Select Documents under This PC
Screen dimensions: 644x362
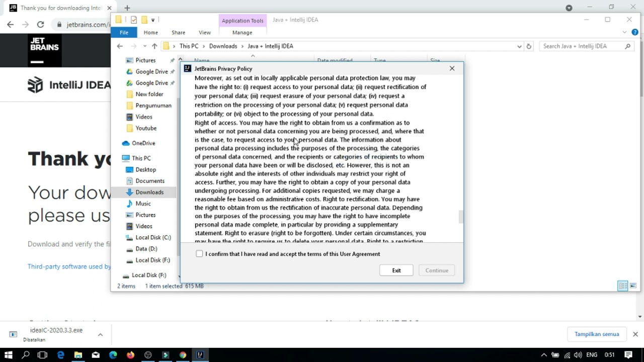point(150,181)
